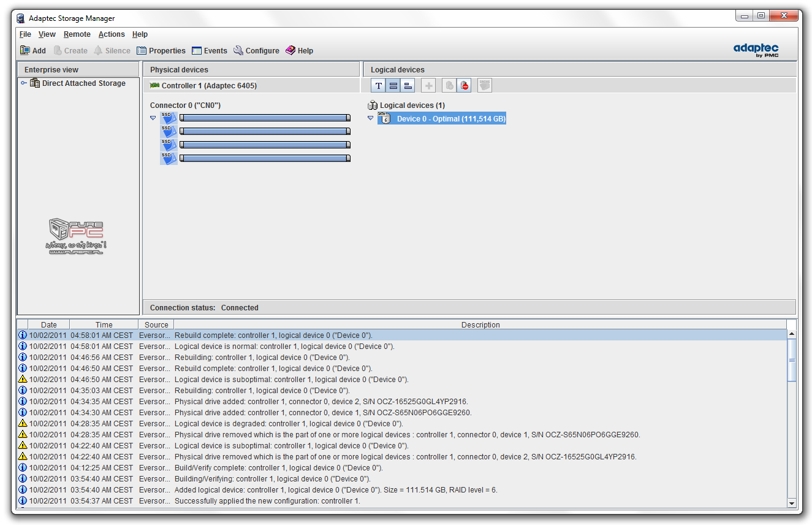Click the Logical devices (1) label
This screenshot has height=525, width=812.
pyautogui.click(x=412, y=105)
